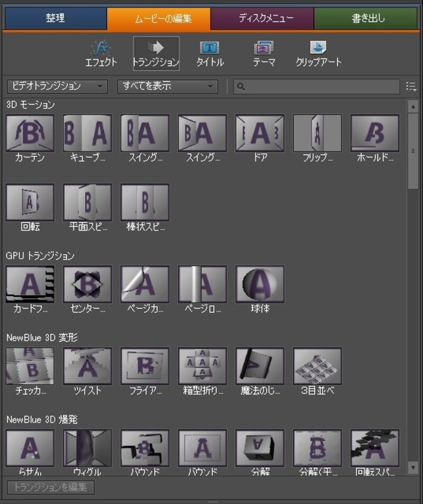This screenshot has width=423, height=504.
Task: Click the scrollbar down arrow
Action: point(413,467)
